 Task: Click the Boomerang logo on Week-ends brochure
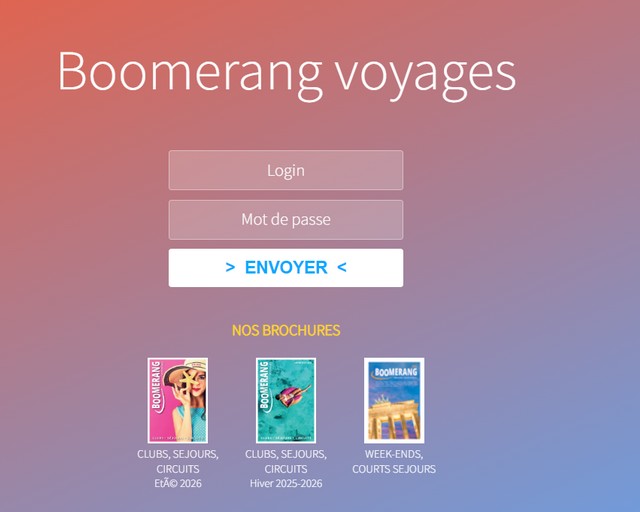[x=395, y=372]
